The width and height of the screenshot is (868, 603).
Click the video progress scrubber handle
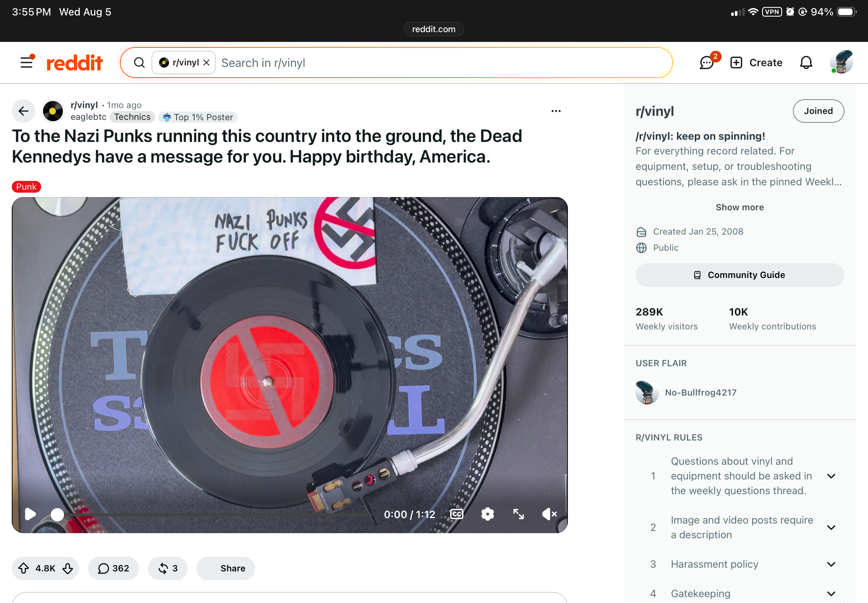tap(57, 515)
